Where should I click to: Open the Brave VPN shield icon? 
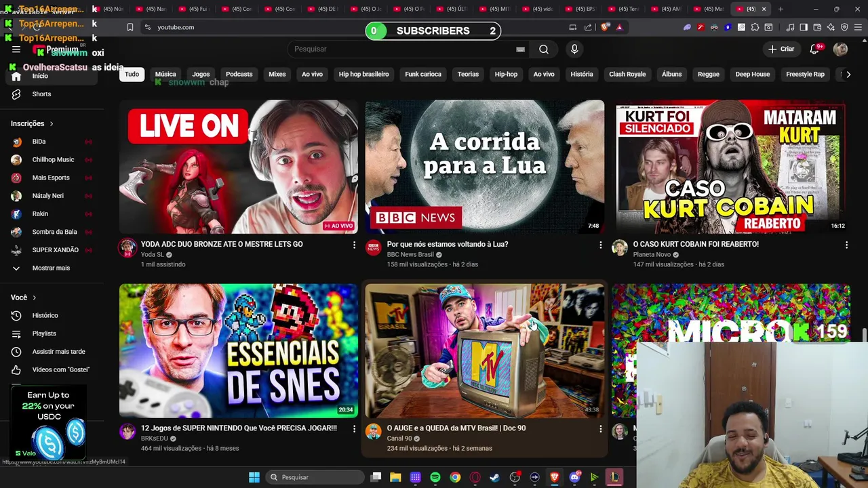tap(844, 27)
